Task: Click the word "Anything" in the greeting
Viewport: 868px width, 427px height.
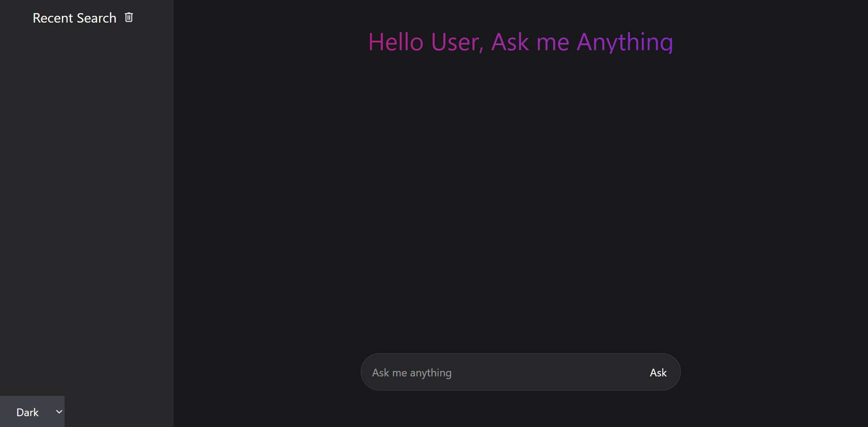Action: click(625, 42)
